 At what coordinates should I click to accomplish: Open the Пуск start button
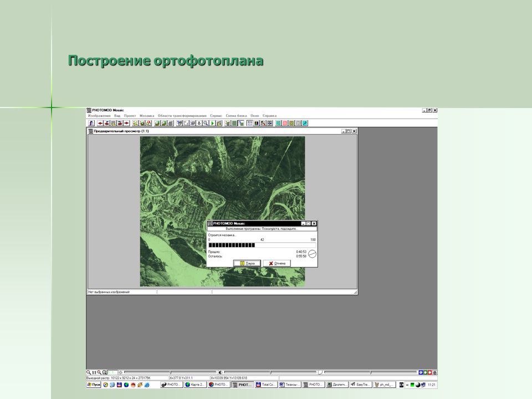click(x=94, y=385)
